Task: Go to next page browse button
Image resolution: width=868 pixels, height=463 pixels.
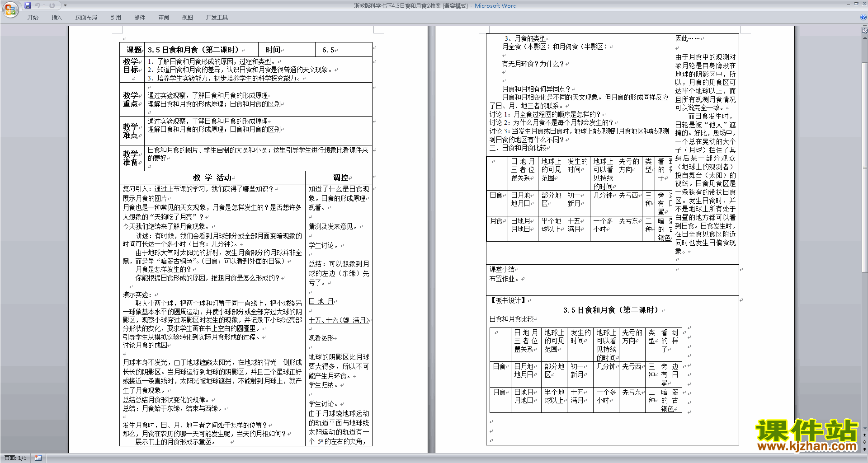Action: pos(865,449)
